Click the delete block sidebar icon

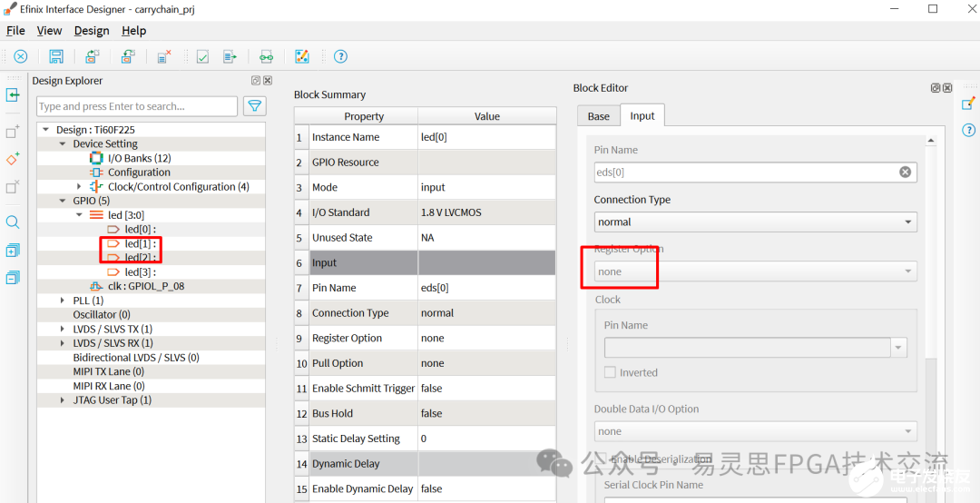click(x=13, y=186)
